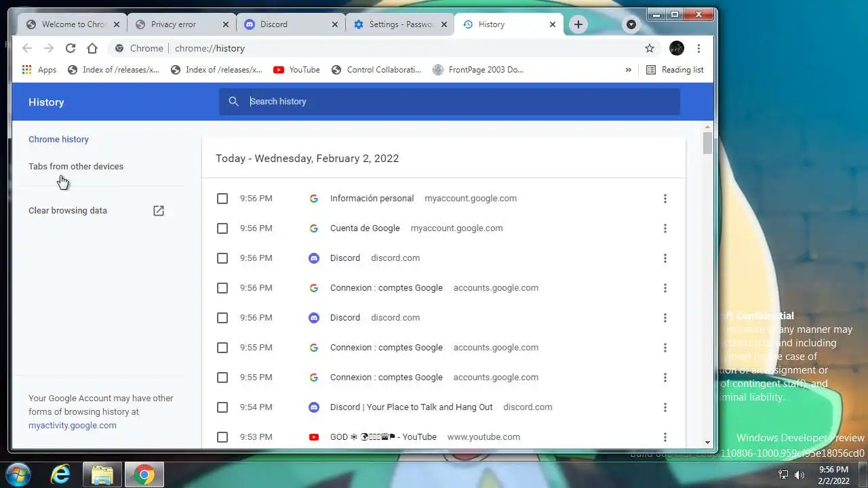Image resolution: width=868 pixels, height=488 pixels.
Task: Focus the Search history field
Action: (x=450, y=102)
